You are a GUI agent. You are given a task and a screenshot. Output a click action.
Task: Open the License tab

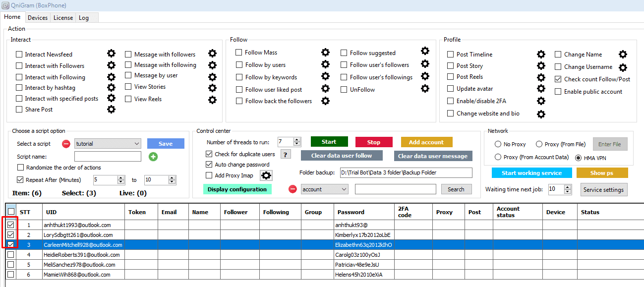pyautogui.click(x=63, y=17)
